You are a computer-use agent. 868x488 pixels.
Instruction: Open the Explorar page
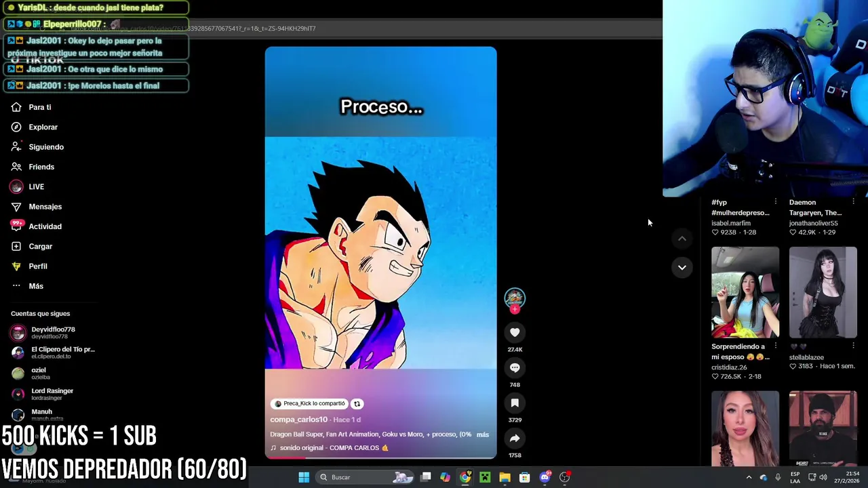(x=43, y=127)
